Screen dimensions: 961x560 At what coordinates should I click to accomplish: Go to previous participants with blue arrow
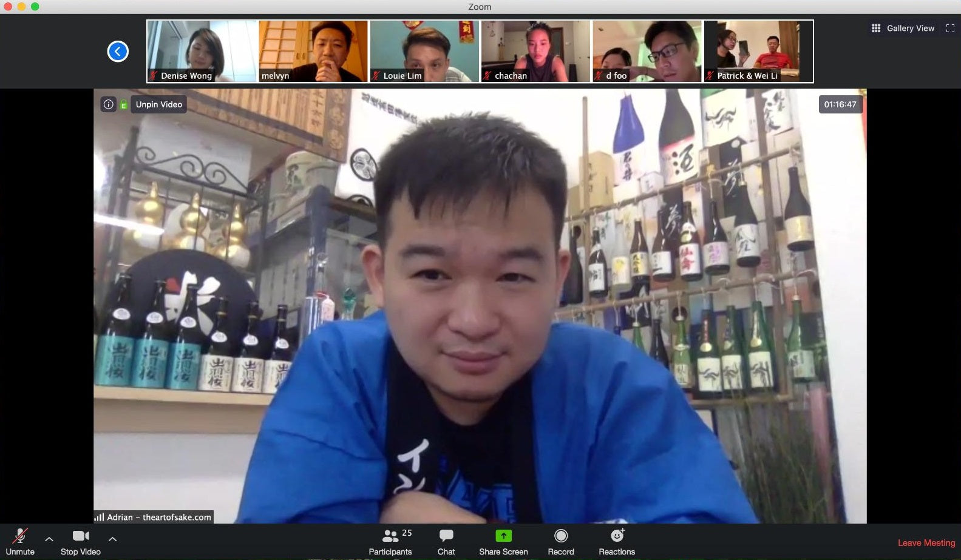(x=118, y=52)
